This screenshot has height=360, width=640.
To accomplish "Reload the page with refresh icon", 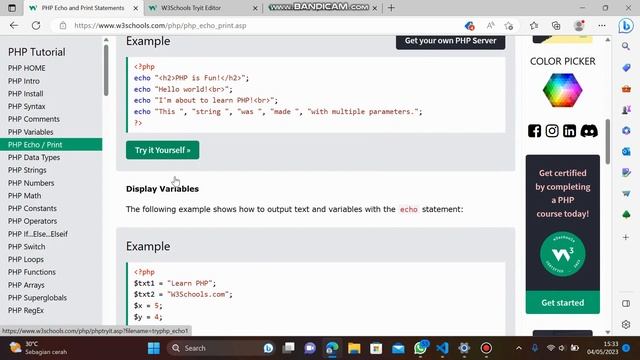I will tap(36, 25).
